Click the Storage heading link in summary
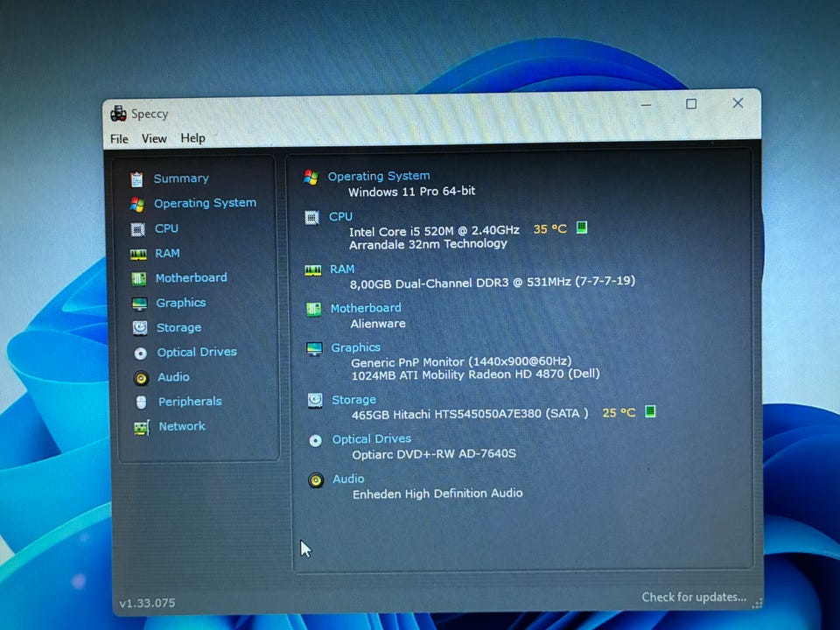 354,400
